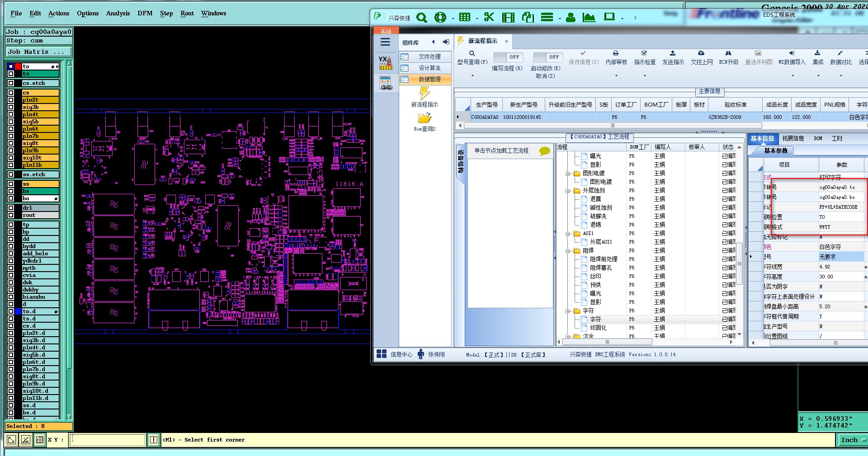Collapse the 字符 tree folder

pos(568,311)
